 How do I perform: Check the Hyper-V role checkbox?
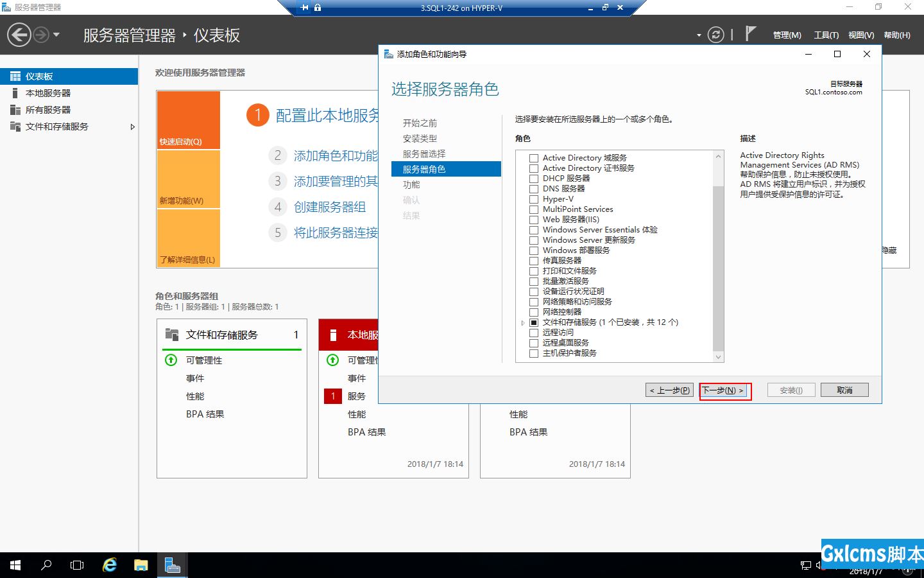point(534,199)
